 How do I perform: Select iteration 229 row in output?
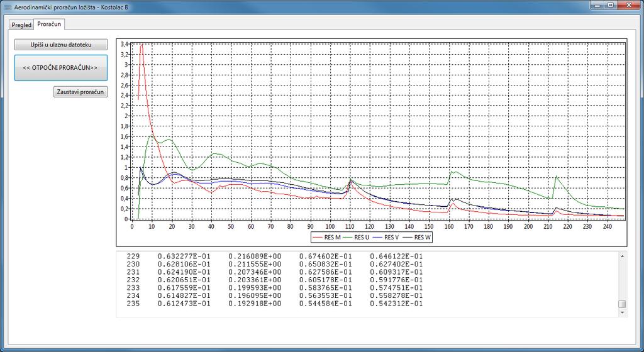pos(275,256)
